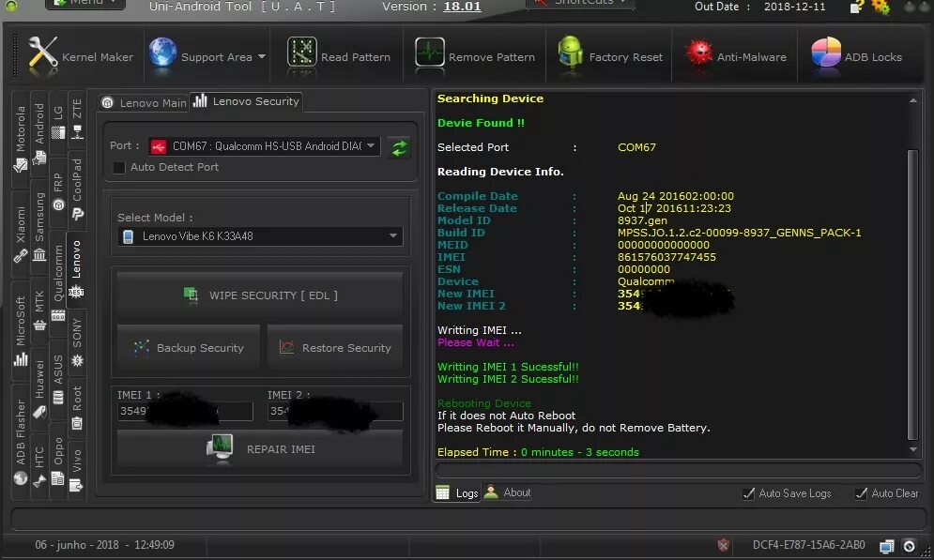
Task: Switch to the Lenovo Main tab
Action: (x=144, y=103)
